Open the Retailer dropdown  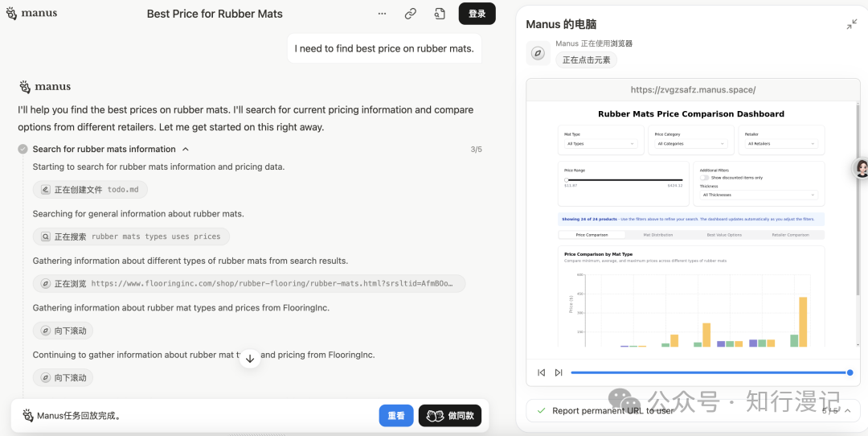(x=782, y=143)
